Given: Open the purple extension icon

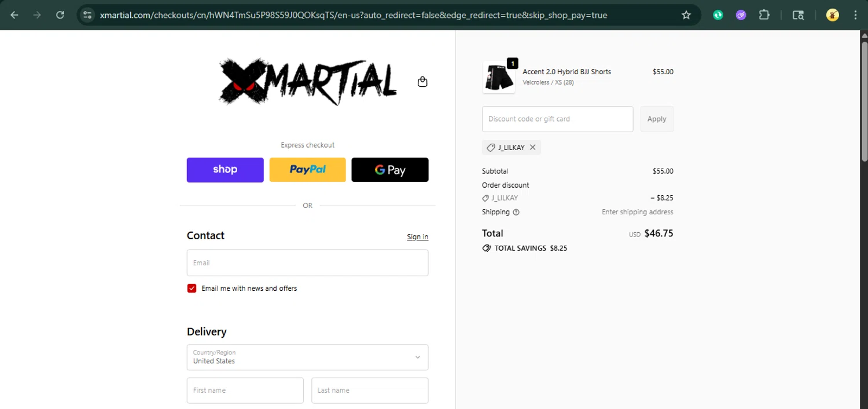Looking at the screenshot, I should [741, 15].
